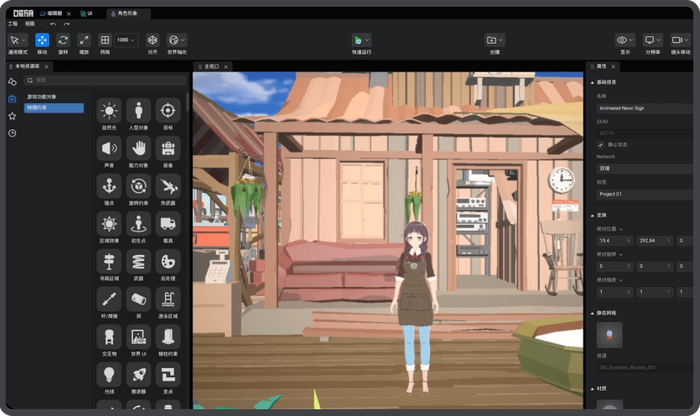
Task: Select the Scale tool in the toolbar
Action: coord(84,40)
